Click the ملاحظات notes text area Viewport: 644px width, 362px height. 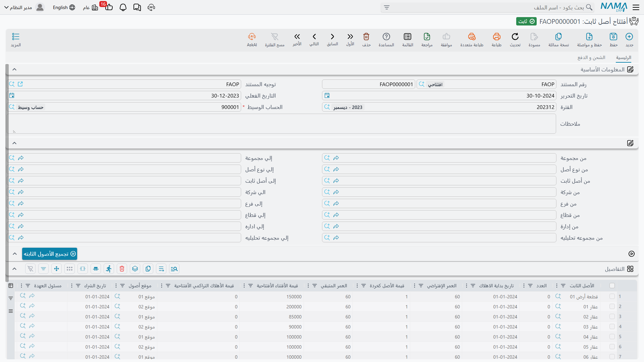pos(281,124)
